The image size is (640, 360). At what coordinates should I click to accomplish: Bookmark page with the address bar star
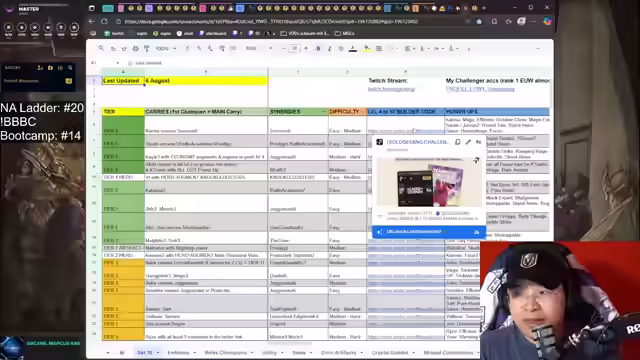tap(479, 21)
